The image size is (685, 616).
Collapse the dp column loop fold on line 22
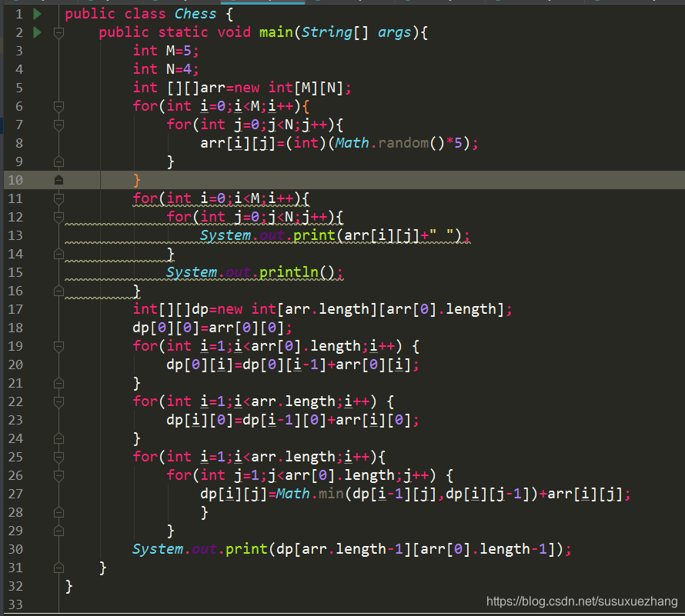(x=58, y=401)
